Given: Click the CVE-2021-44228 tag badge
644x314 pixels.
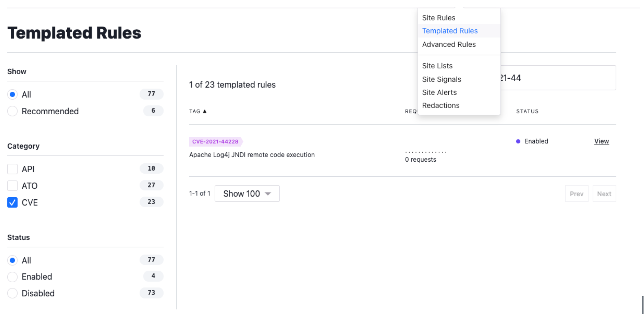Looking at the screenshot, I should pyautogui.click(x=215, y=142).
